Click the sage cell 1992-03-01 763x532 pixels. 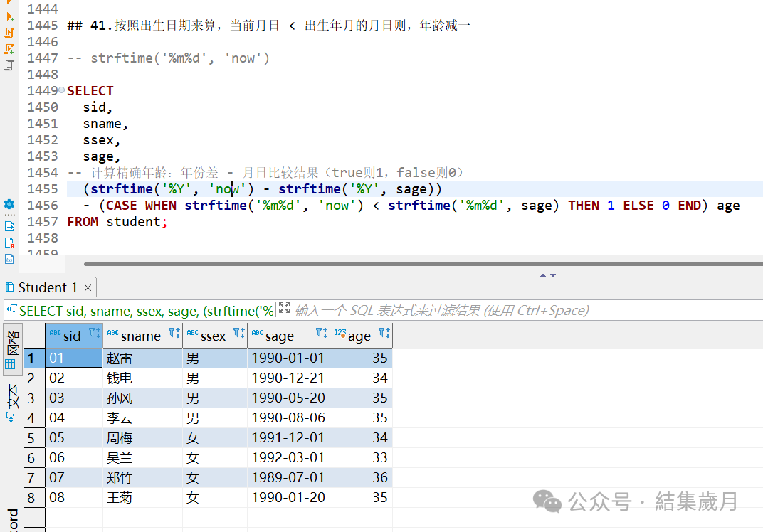pyautogui.click(x=288, y=458)
